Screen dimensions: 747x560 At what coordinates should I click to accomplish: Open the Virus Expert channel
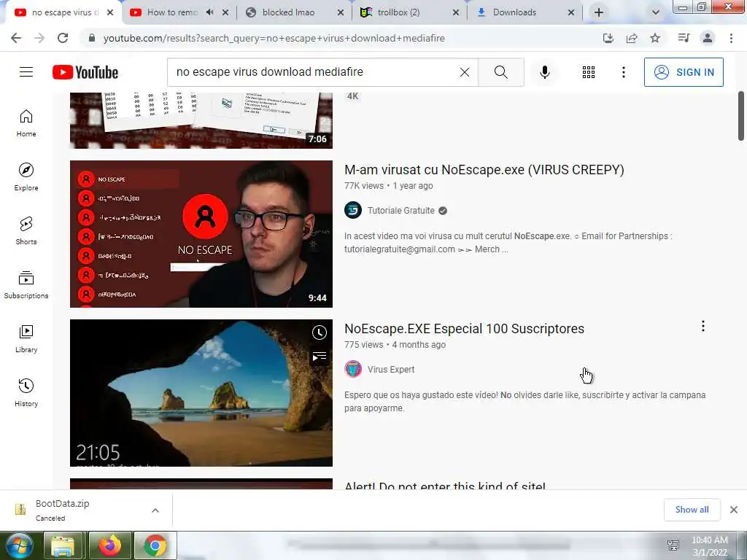tap(391, 370)
